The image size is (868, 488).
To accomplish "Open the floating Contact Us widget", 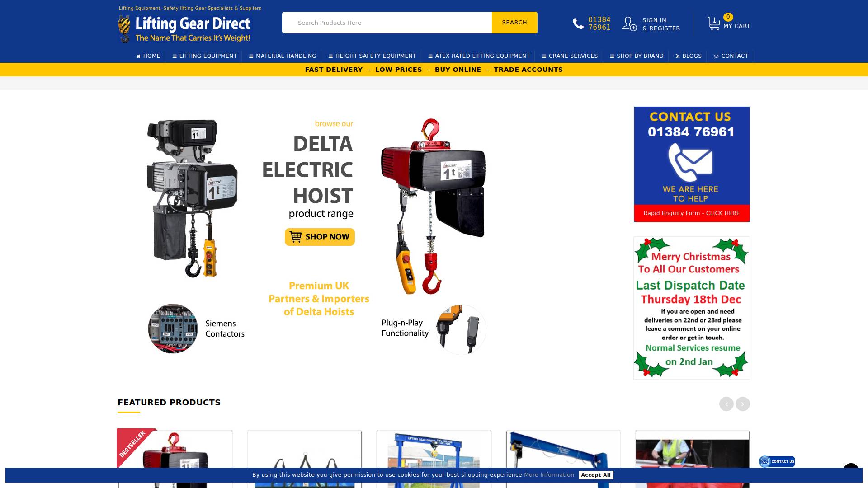I will click(777, 462).
